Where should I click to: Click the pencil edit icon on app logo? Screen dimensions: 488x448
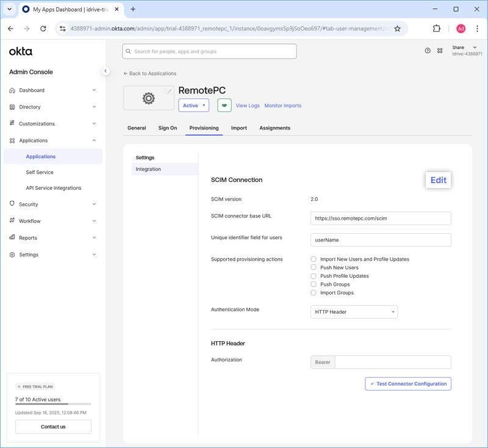click(x=170, y=91)
